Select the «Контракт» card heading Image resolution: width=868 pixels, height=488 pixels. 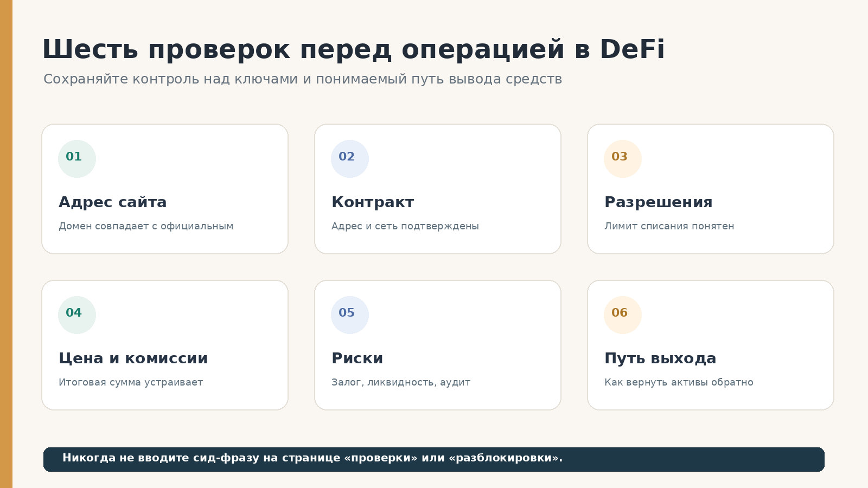(373, 202)
